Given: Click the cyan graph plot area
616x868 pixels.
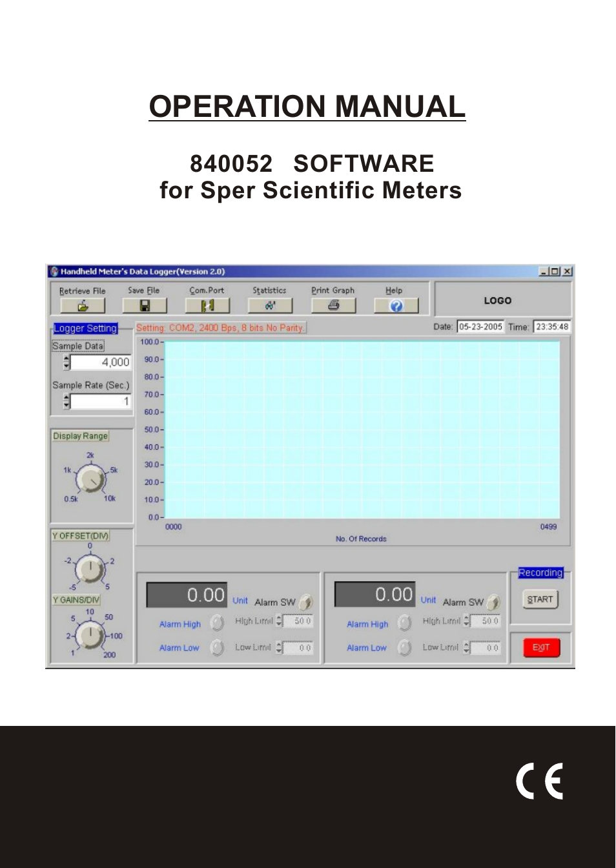Looking at the screenshot, I should 362,429.
